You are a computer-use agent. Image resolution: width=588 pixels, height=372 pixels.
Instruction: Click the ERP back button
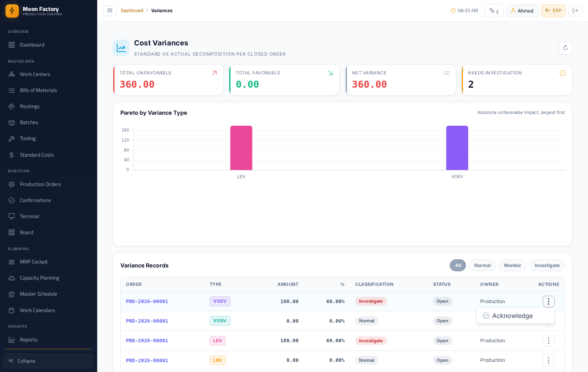click(x=553, y=11)
